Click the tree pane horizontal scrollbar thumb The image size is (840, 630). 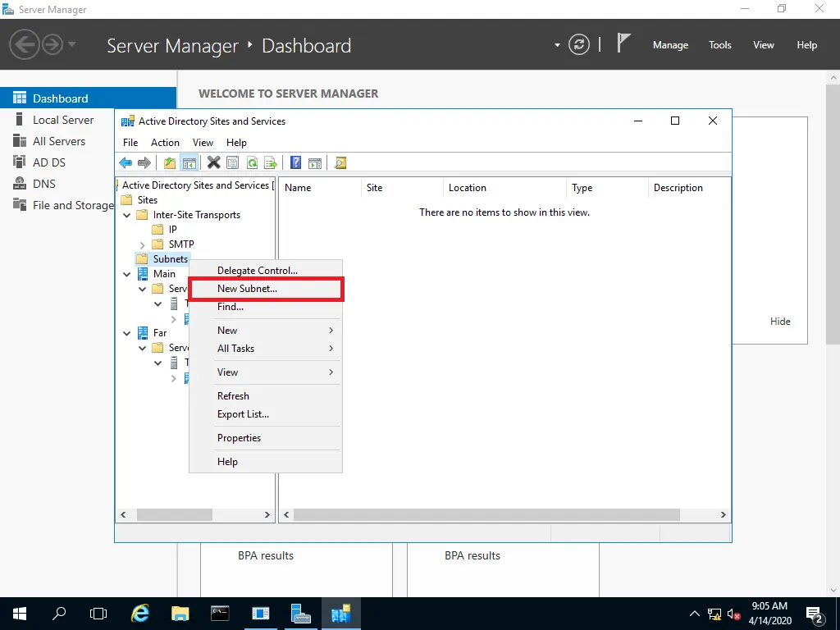click(175, 515)
